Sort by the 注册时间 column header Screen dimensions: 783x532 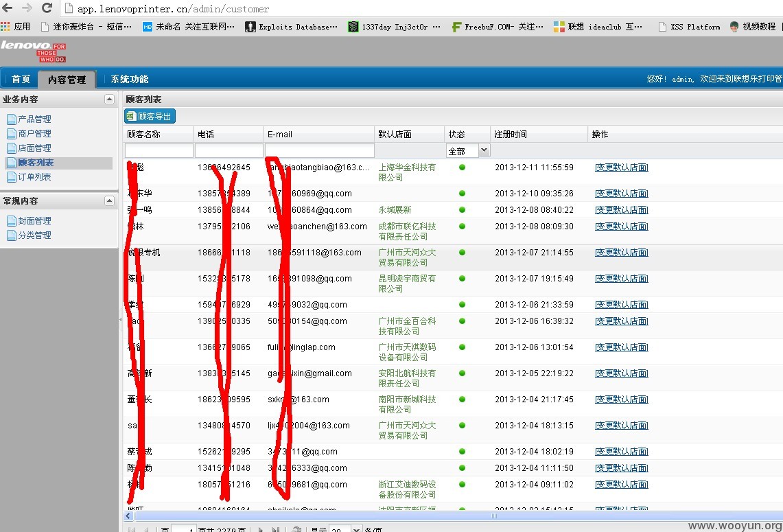point(539,134)
